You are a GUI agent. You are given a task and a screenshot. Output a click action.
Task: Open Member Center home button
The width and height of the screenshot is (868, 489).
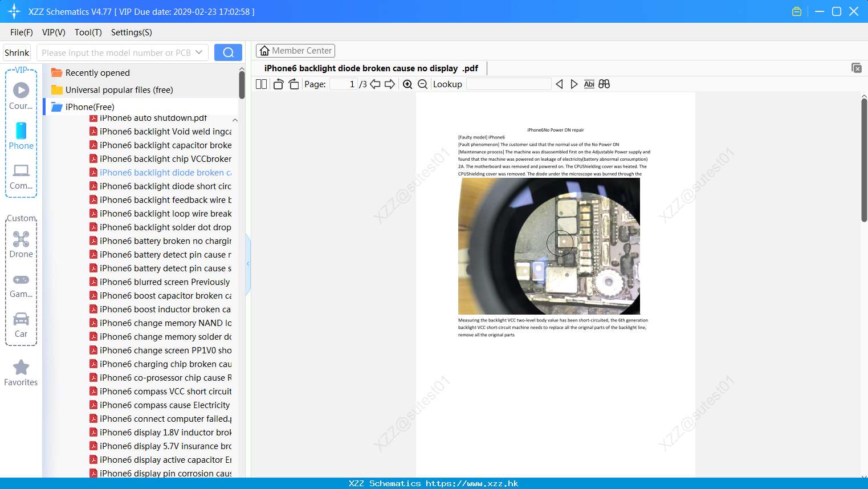pyautogui.click(x=295, y=51)
